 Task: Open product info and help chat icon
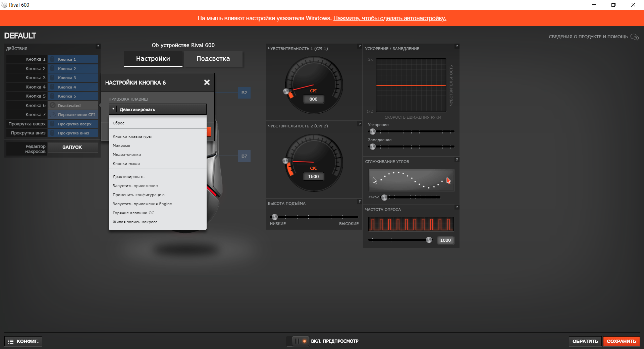pyautogui.click(x=634, y=37)
